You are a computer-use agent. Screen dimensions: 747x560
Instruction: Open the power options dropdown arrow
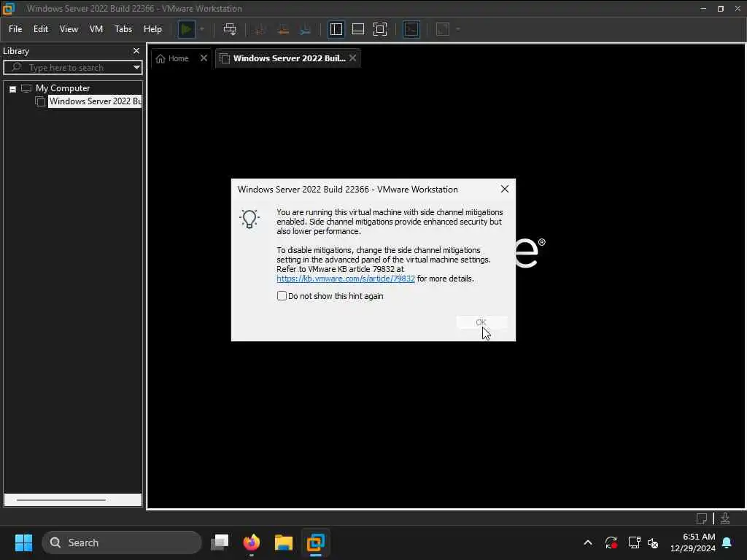click(202, 29)
